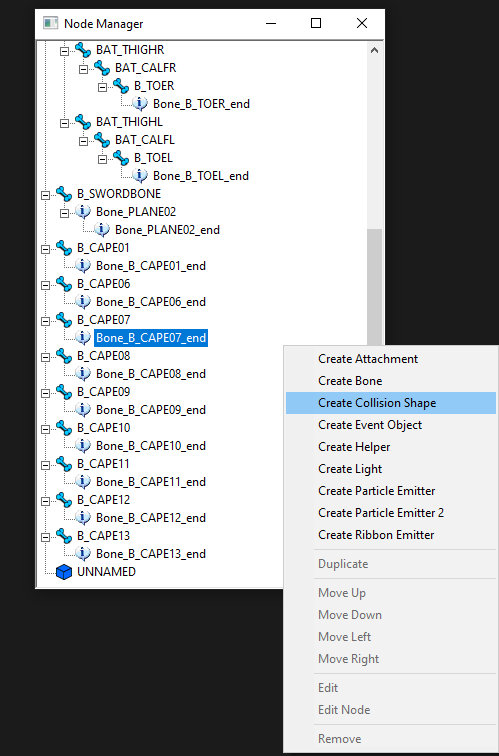Select Create Ribbon Emitter
This screenshot has width=499, height=756.
391,535
